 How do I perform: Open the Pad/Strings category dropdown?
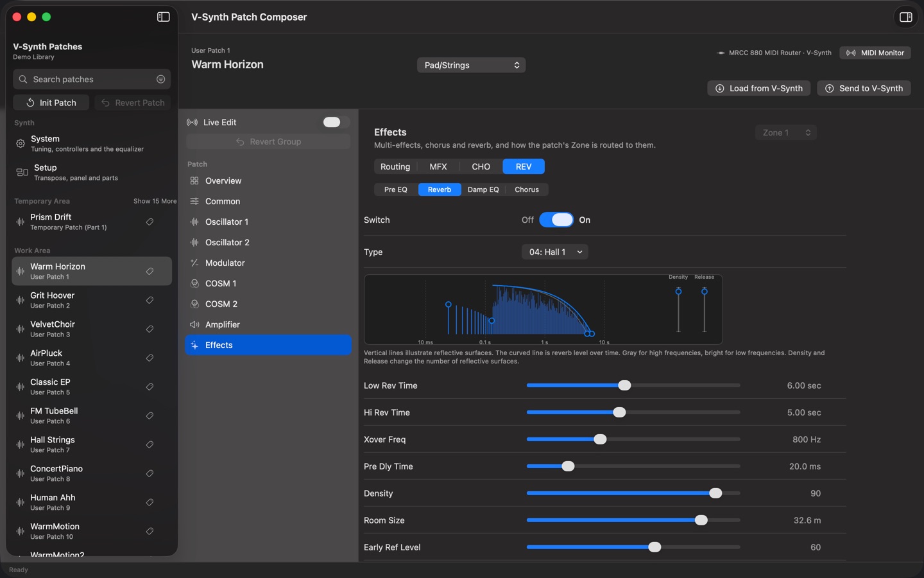[471, 65]
